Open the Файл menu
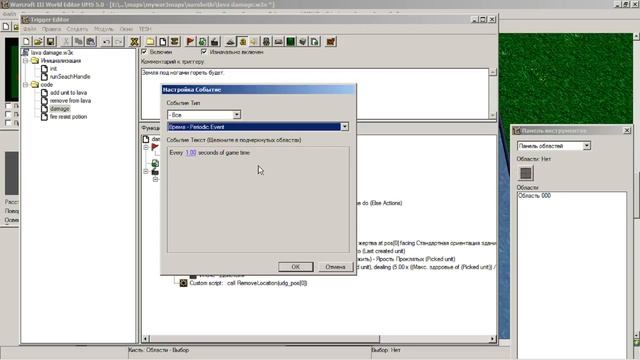640x360 pixels. coord(29,29)
